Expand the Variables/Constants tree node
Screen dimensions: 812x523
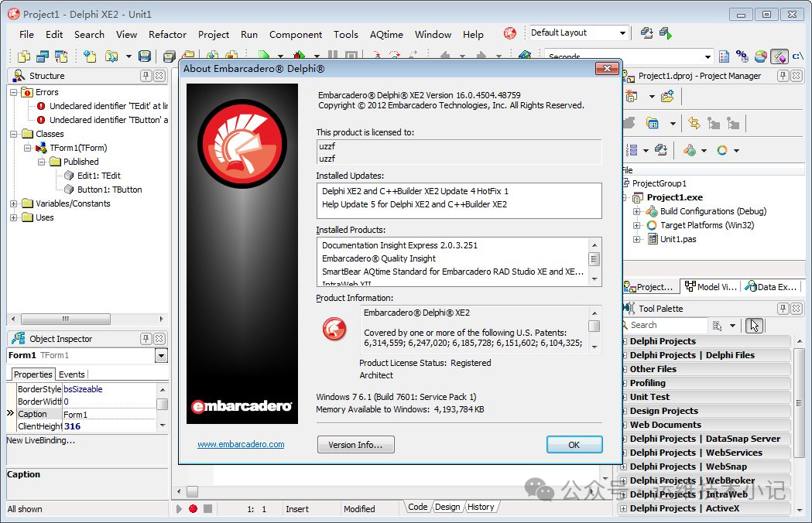[14, 203]
